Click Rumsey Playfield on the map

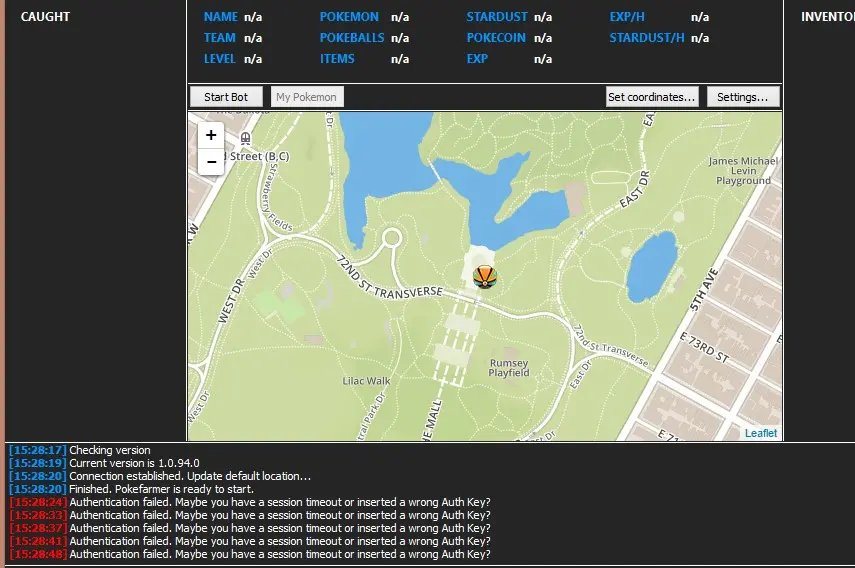[509, 368]
